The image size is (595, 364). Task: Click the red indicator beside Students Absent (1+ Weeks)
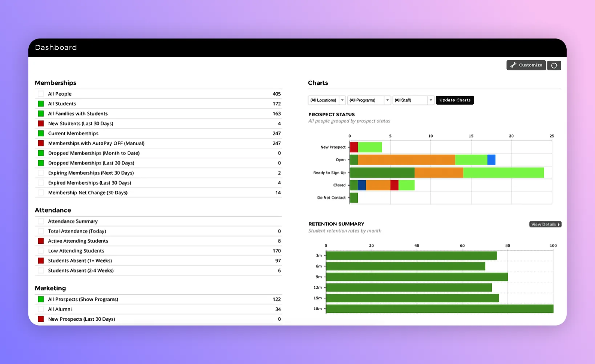(x=40, y=260)
